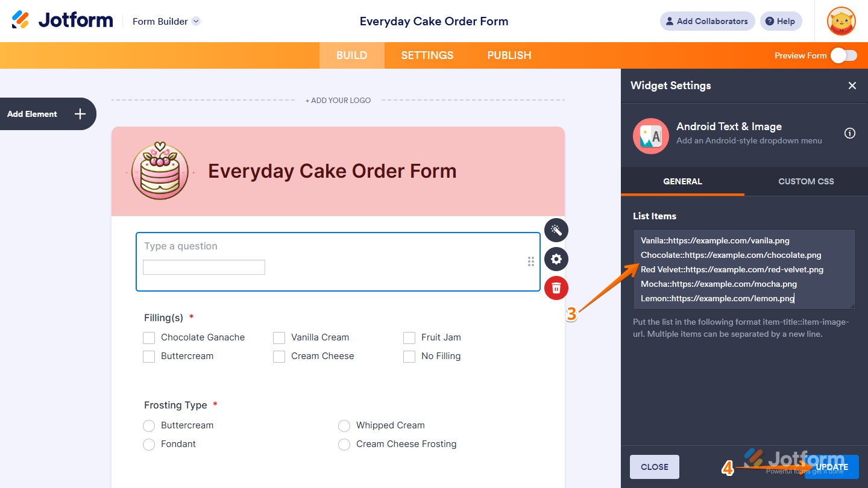
Task: Open the gear settings icon for the question
Action: pos(556,259)
